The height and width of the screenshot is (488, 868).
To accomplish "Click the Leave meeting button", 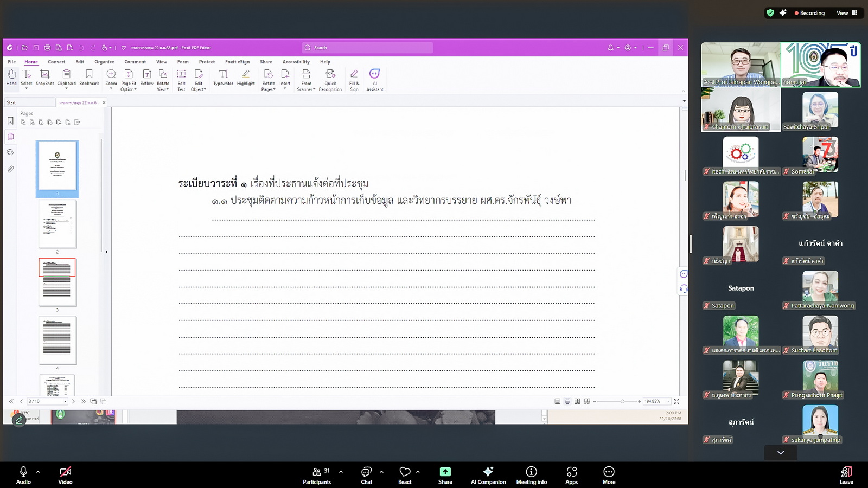I will (846, 474).
